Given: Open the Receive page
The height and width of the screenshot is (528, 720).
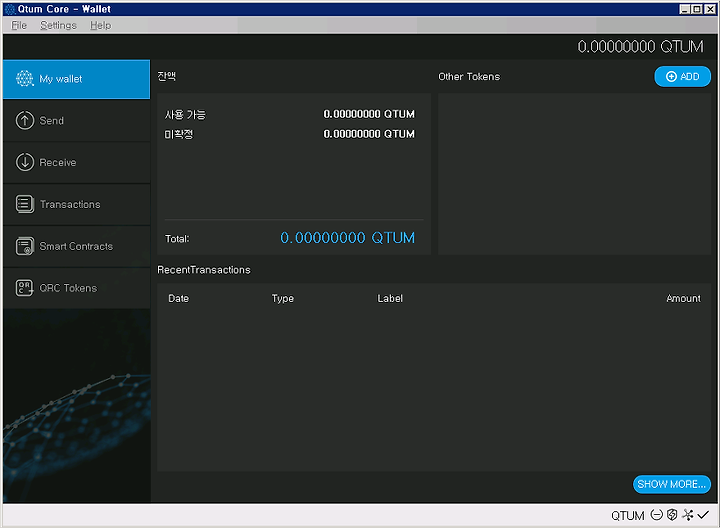Looking at the screenshot, I should (76, 163).
